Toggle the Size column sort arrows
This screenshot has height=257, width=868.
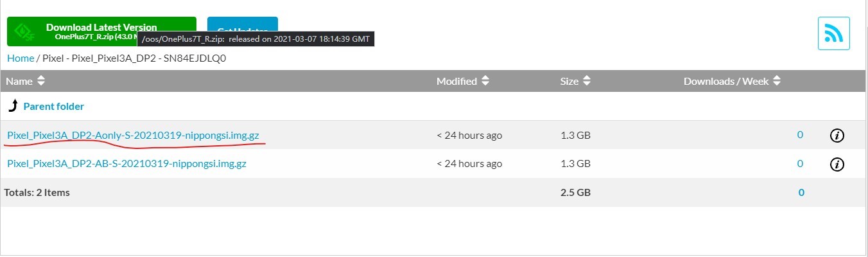click(x=587, y=82)
